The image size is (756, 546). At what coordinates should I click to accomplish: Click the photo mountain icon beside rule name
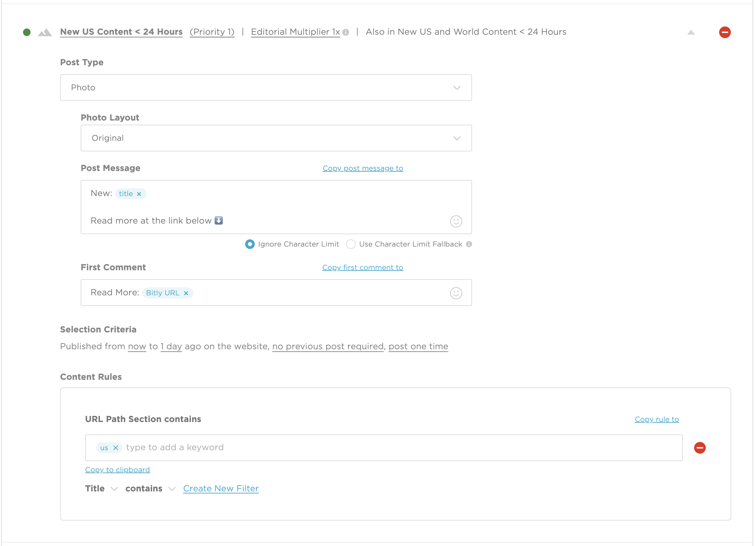[x=45, y=33]
